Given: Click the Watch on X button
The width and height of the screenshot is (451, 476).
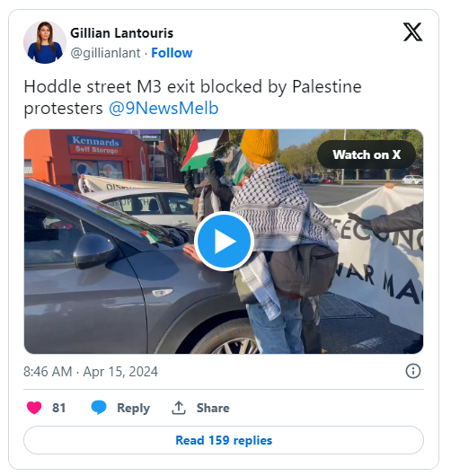Looking at the screenshot, I should 367,154.
